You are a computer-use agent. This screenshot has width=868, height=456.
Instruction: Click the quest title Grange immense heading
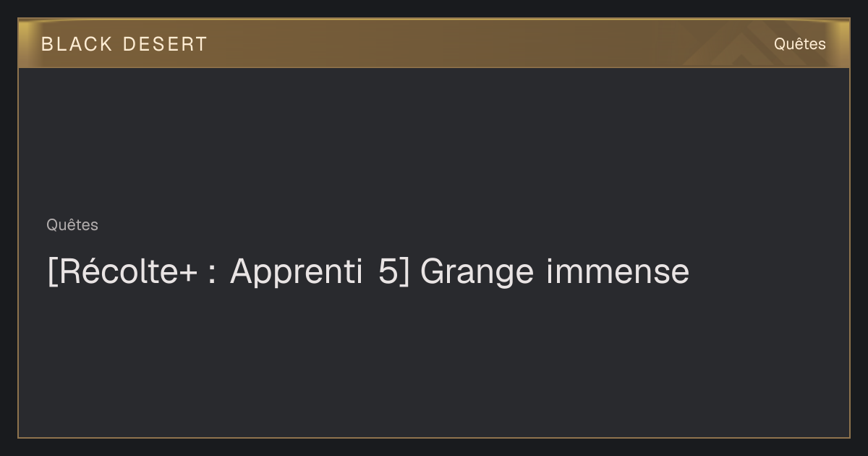tap(368, 272)
